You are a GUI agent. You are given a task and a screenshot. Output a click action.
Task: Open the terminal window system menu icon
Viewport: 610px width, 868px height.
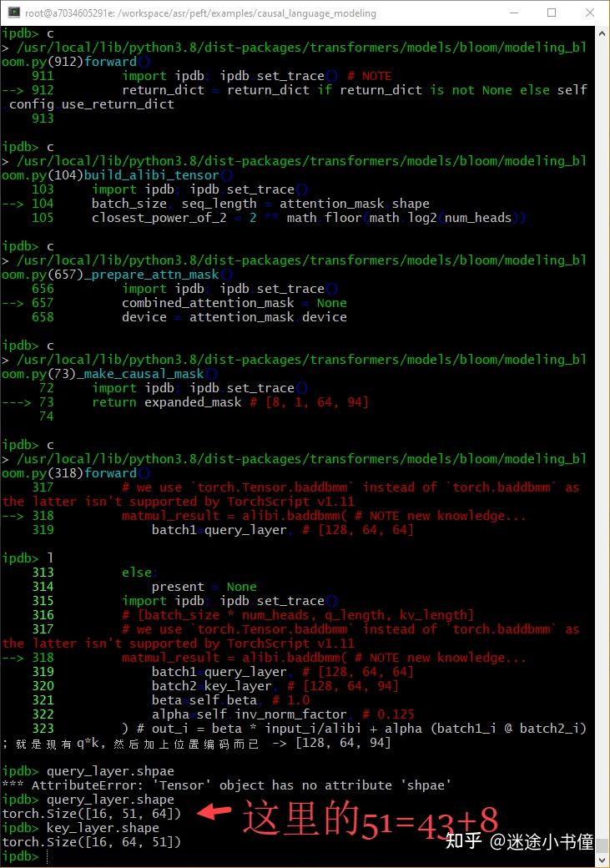tap(14, 13)
